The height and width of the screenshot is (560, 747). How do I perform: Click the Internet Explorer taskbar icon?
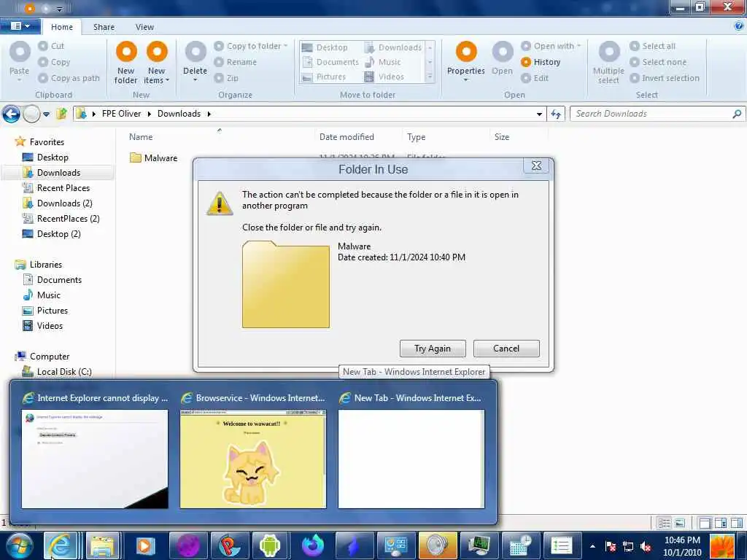click(61, 545)
